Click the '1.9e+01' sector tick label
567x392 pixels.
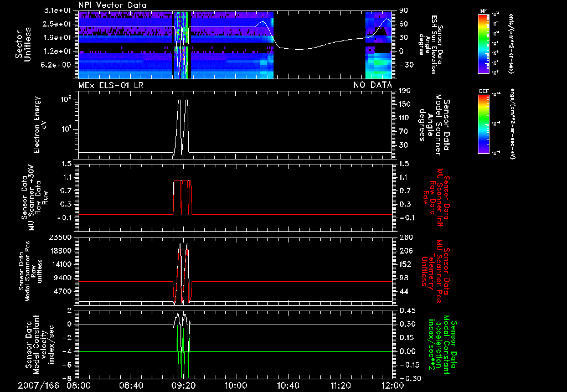pos(58,38)
